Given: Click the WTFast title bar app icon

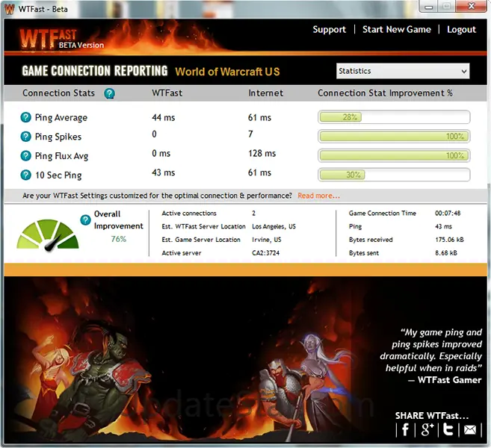Looking at the screenshot, I should coord(10,9).
